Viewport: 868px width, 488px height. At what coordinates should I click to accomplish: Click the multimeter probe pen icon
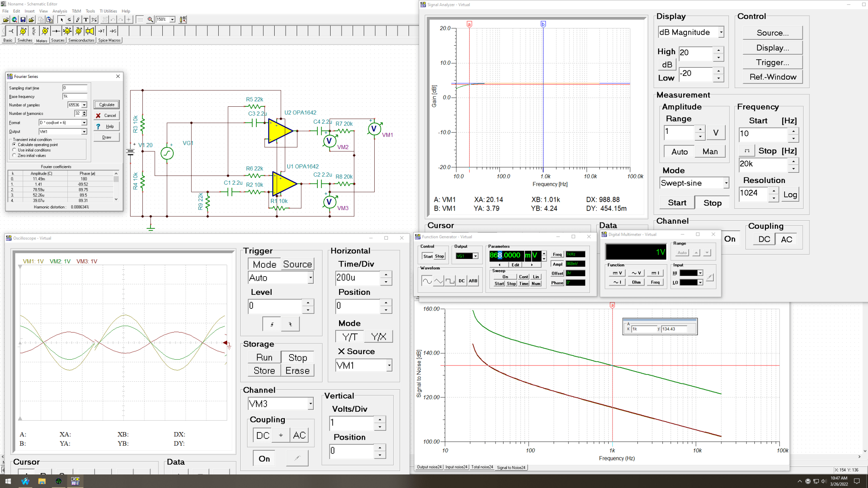coord(710,277)
